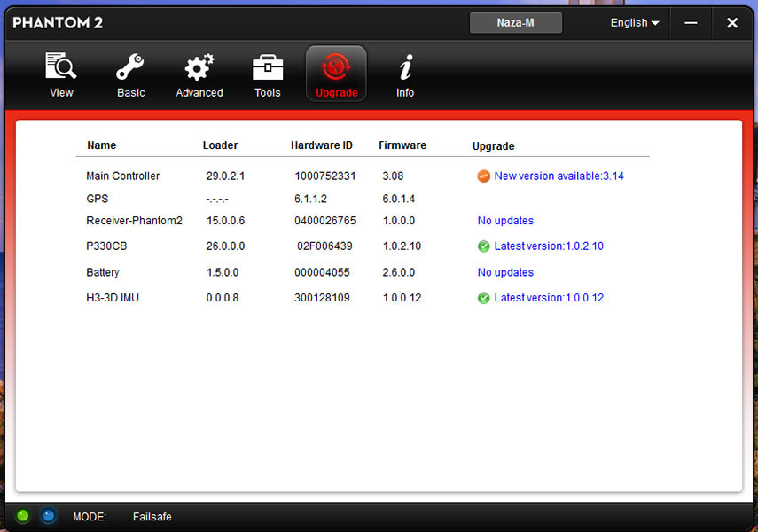Screen dimensions: 758x532
Task: Click the Loader column header
Action: pyautogui.click(x=220, y=145)
